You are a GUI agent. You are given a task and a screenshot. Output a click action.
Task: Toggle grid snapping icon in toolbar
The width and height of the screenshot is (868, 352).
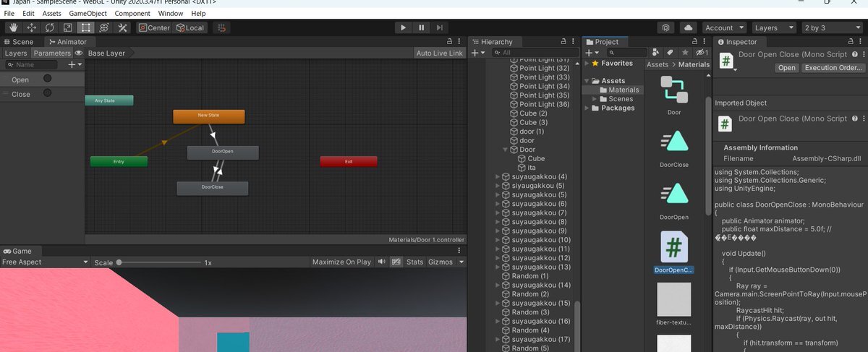[222, 27]
